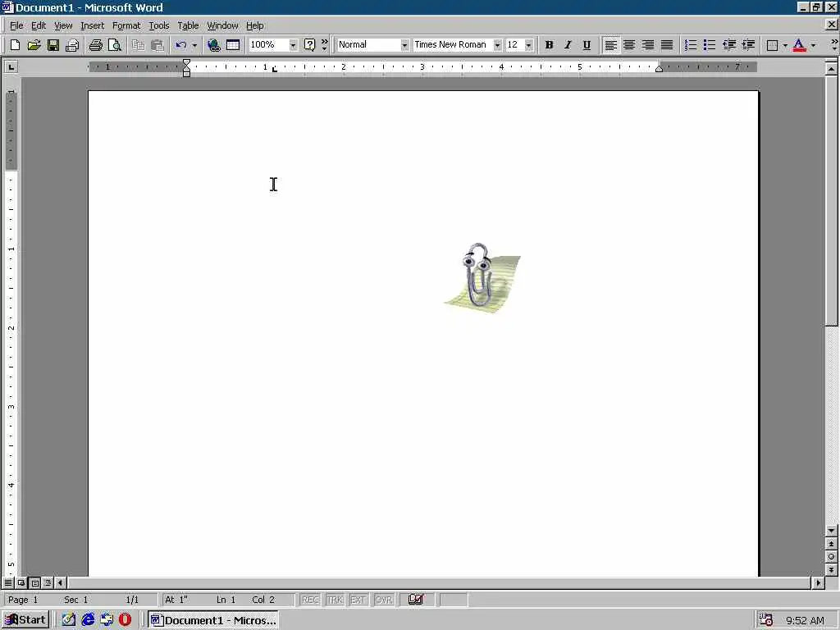840x630 pixels.
Task: Switch to Normal view button
Action: coord(8,582)
